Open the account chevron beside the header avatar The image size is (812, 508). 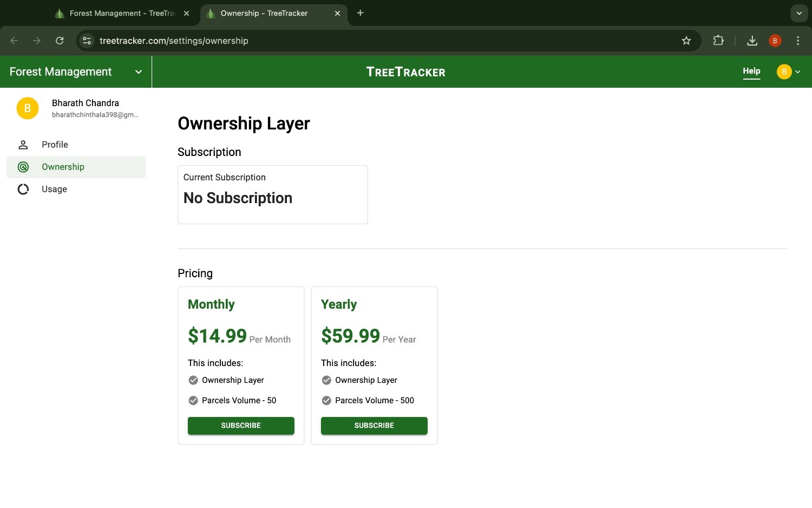798,71
